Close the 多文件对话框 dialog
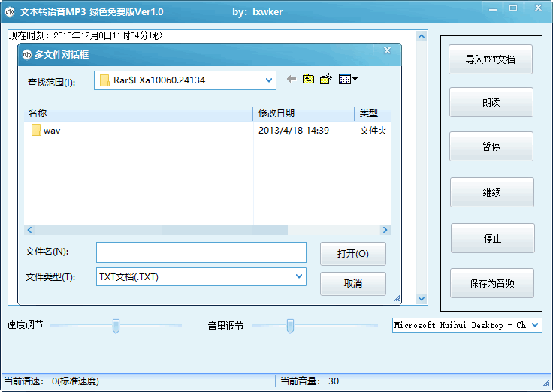The height and width of the screenshot is (392, 553). 387,50
